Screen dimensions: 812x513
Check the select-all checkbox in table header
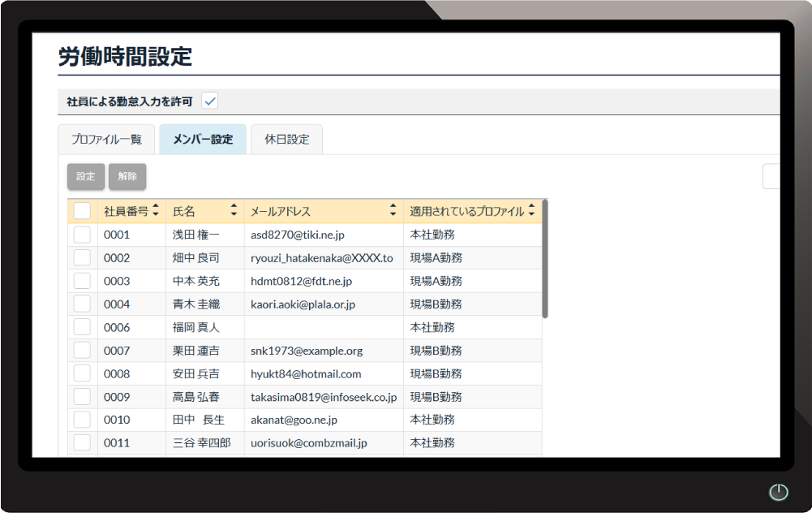coord(82,211)
